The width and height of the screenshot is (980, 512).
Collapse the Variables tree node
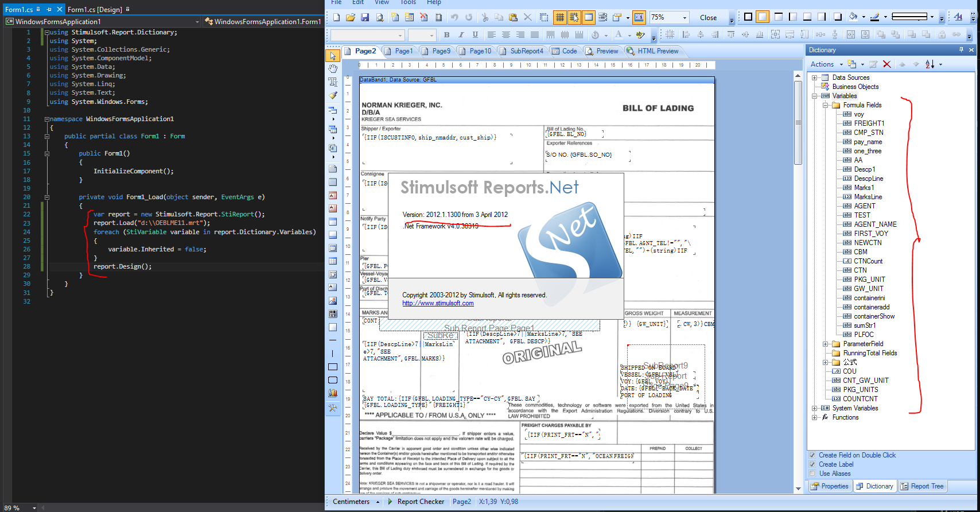(x=815, y=96)
